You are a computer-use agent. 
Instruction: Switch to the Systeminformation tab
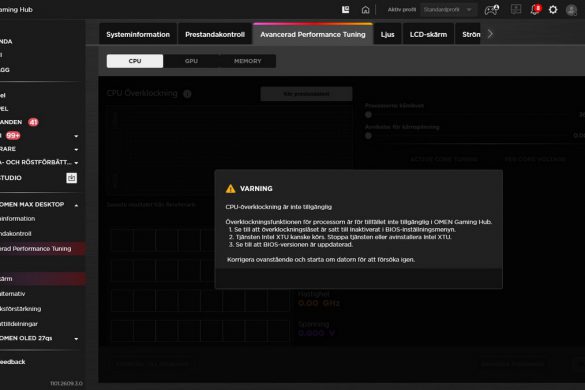138,34
